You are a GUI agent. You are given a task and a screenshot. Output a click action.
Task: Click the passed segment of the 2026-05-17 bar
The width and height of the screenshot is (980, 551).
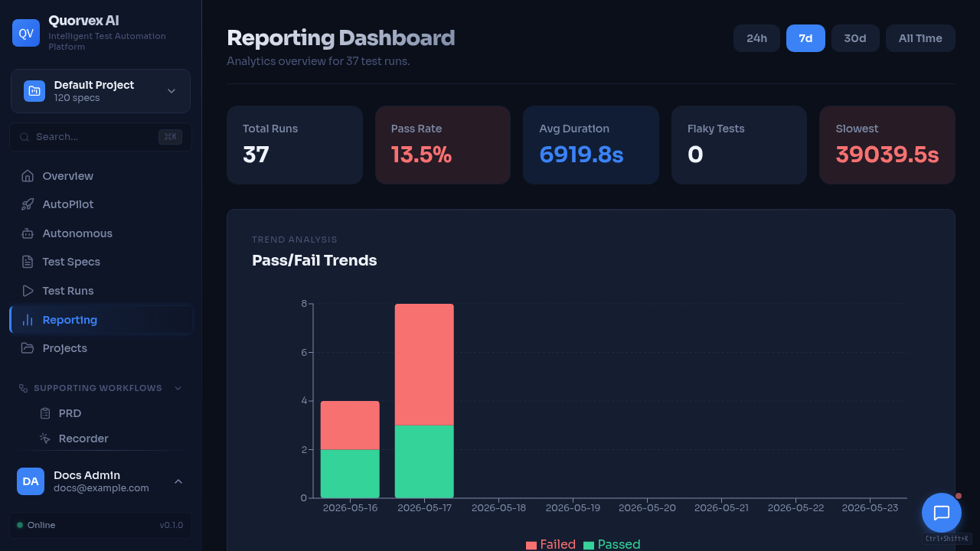424,461
